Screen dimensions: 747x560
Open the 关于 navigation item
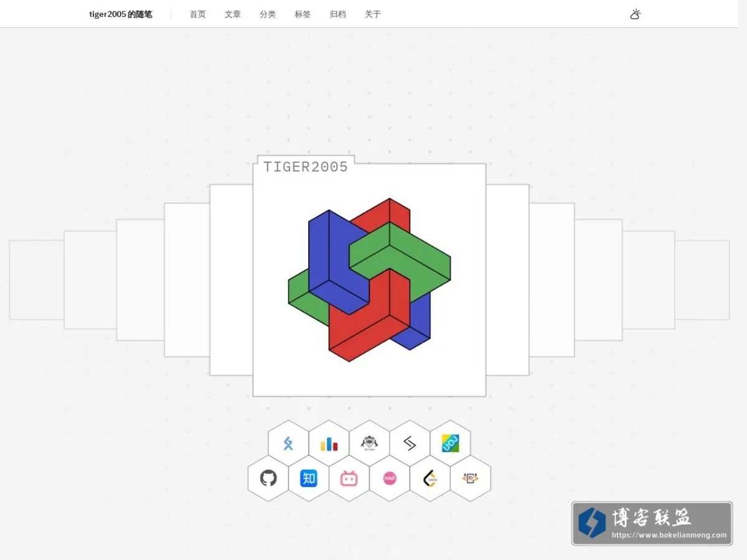(373, 14)
